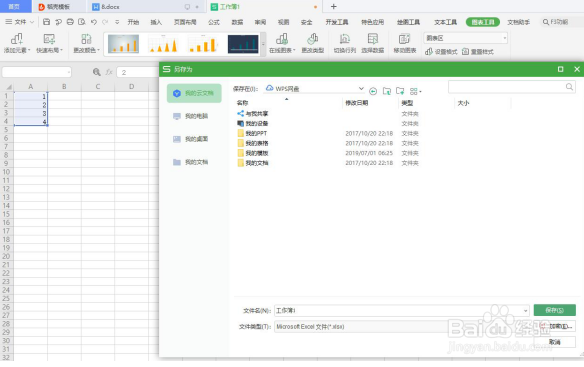Sort by Type (类型) column header
This screenshot has width=584, height=367.
pyautogui.click(x=407, y=103)
